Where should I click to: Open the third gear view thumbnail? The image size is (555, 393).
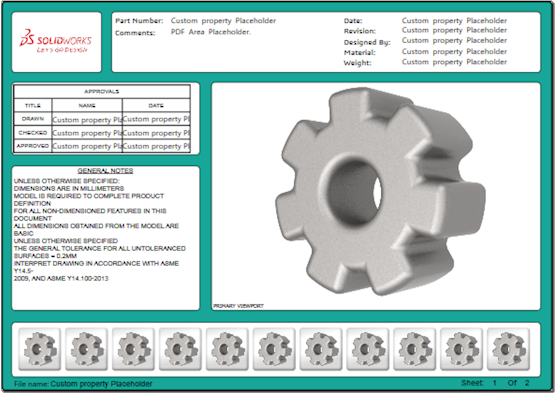133,349
